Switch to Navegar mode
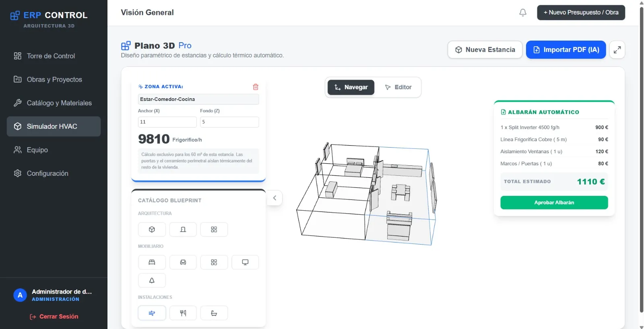The width and height of the screenshot is (644, 329). 351,87
